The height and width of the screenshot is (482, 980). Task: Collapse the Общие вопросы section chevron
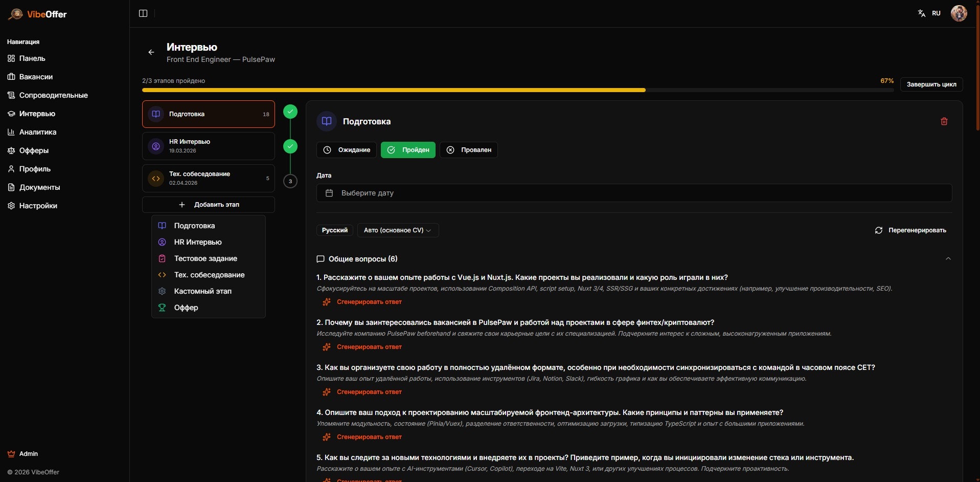click(x=948, y=259)
